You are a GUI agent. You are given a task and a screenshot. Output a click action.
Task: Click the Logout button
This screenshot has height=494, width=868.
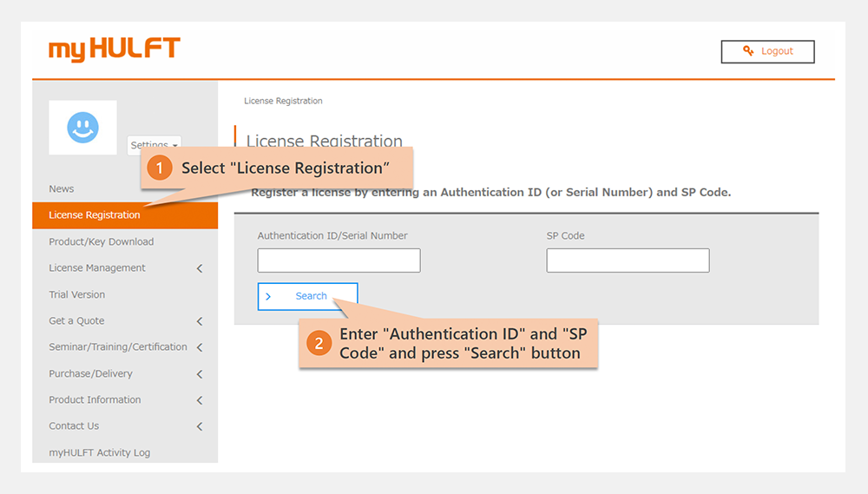(x=768, y=51)
